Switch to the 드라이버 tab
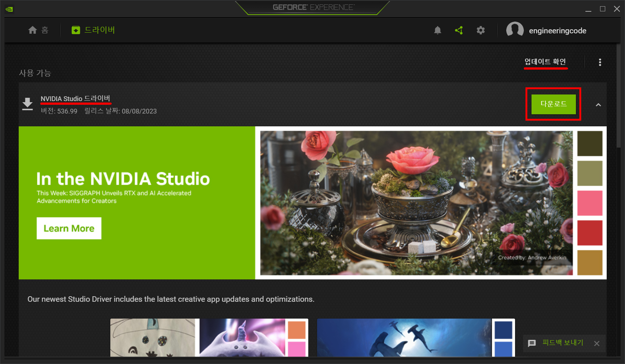This screenshot has width=625, height=364. point(93,30)
